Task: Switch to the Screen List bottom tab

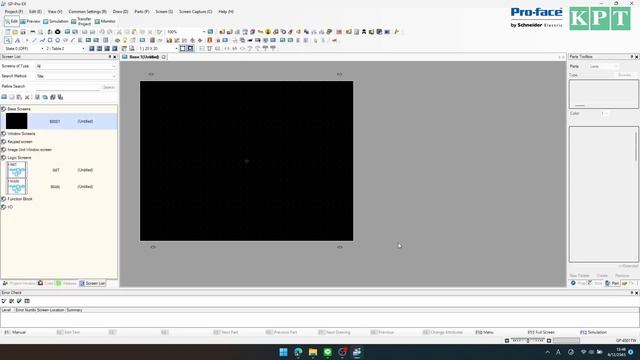Action: (x=92, y=283)
